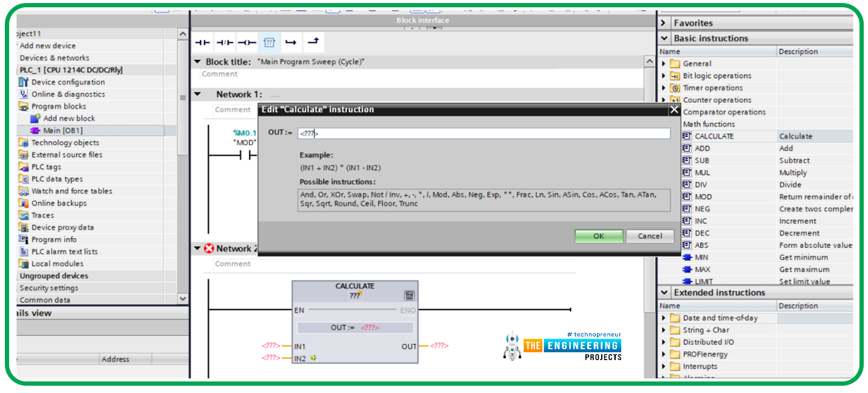Open Local modules folder
This screenshot has width=868, height=393.
pyautogui.click(x=58, y=264)
